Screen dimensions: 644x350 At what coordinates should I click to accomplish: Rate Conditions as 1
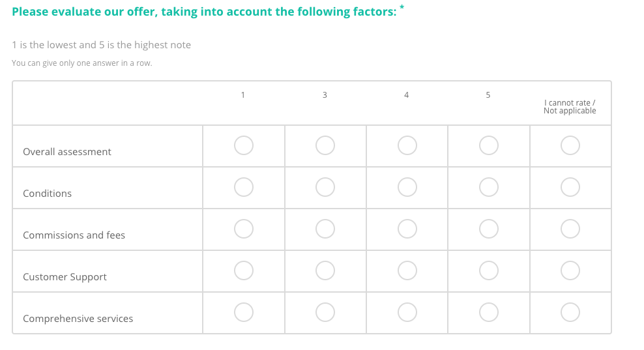(x=244, y=187)
